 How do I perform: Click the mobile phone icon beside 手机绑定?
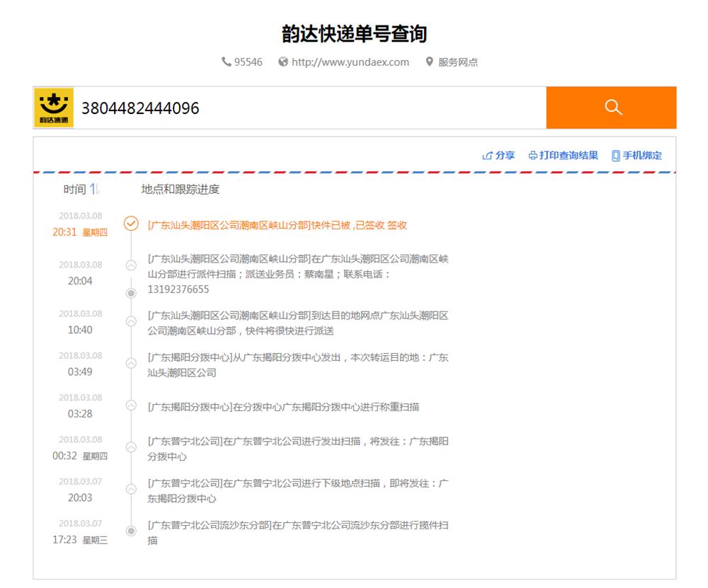(615, 156)
